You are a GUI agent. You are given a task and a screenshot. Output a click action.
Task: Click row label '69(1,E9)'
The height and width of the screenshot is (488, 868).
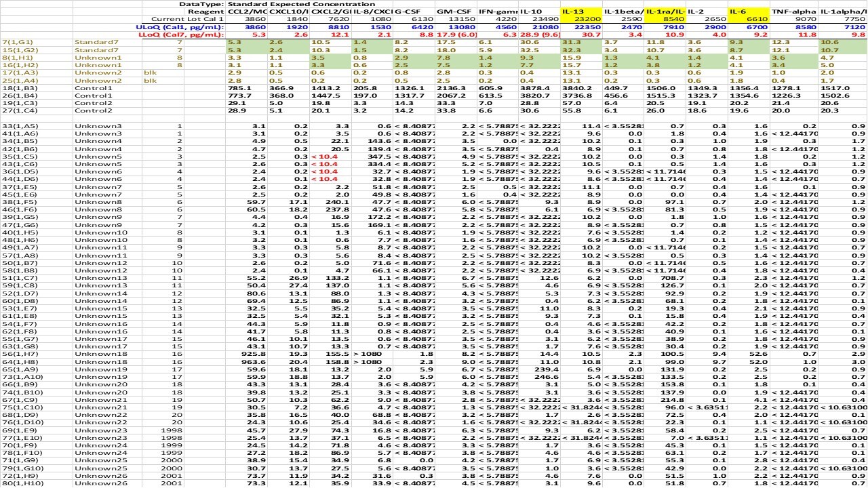pyautogui.click(x=18, y=430)
